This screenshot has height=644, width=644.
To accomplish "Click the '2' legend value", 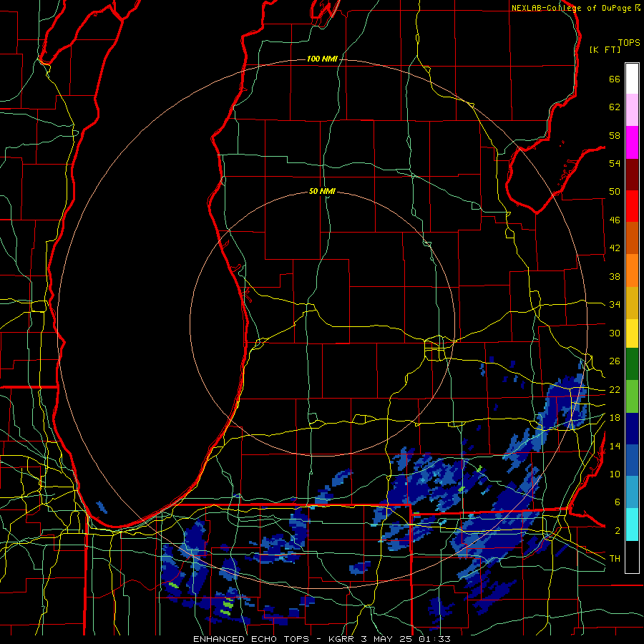I will 618,531.
